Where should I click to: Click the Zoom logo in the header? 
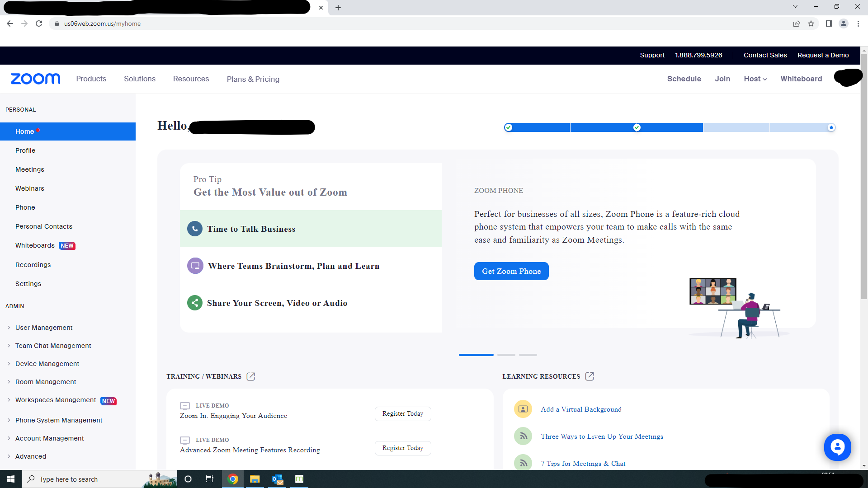click(x=35, y=79)
